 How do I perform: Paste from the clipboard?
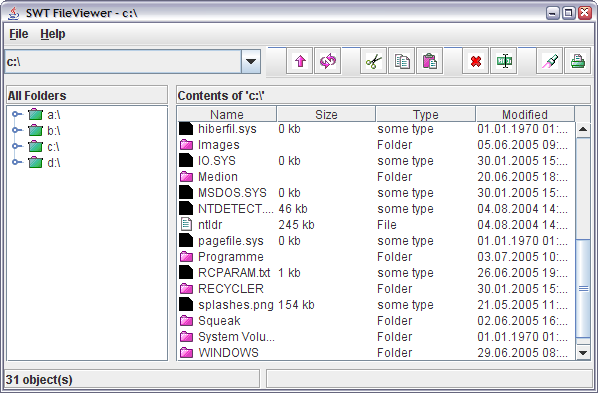pos(430,61)
